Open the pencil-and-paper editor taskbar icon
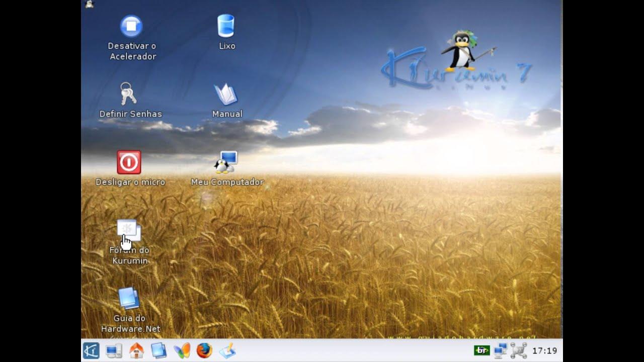Image resolution: width=644 pixels, height=362 pixels. [x=227, y=350]
